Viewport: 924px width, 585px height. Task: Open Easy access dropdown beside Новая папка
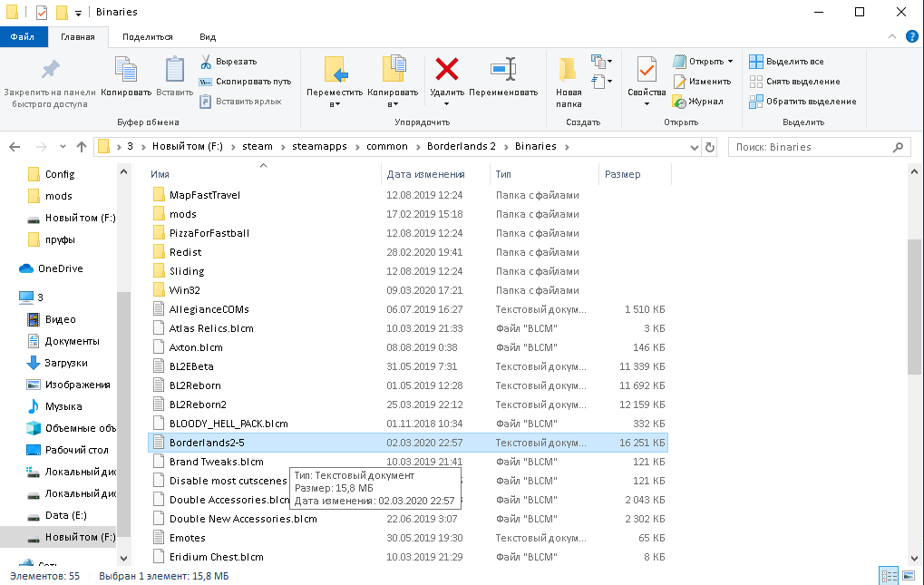(x=601, y=82)
